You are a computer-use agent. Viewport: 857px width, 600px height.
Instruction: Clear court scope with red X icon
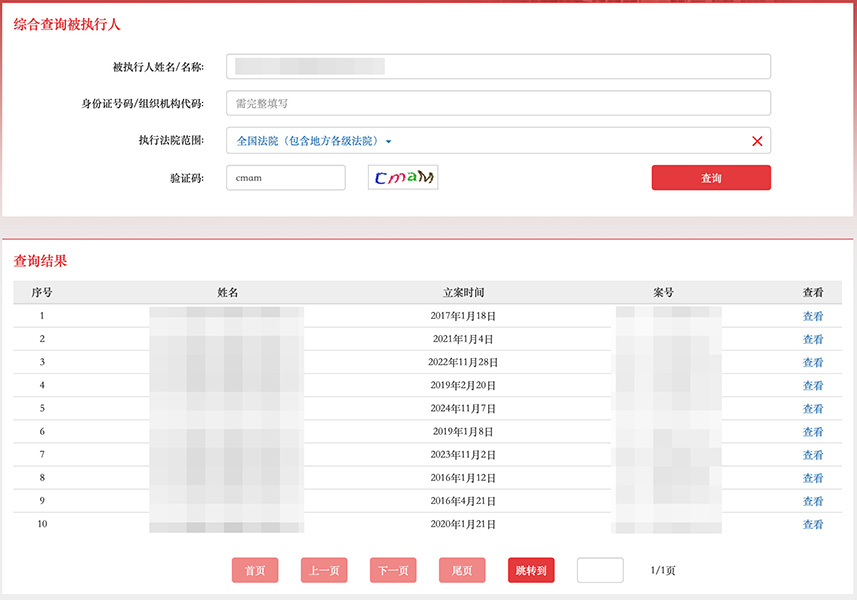[x=757, y=141]
